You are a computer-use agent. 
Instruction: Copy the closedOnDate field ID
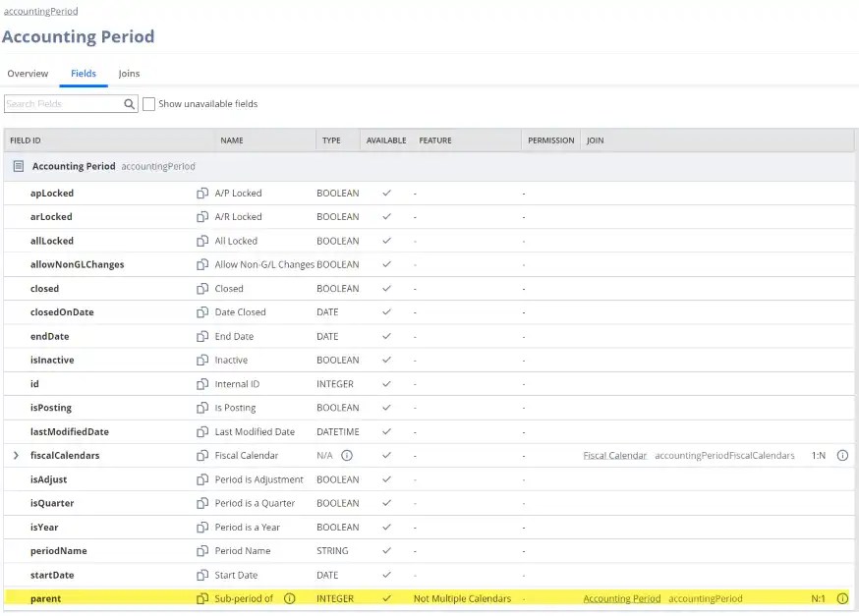202,312
